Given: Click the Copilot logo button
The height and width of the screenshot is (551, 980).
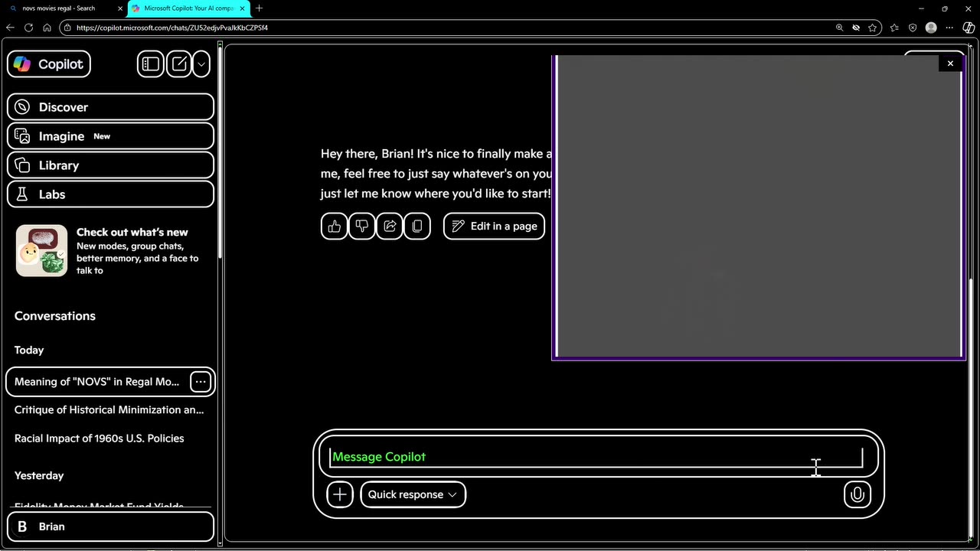Looking at the screenshot, I should (49, 64).
